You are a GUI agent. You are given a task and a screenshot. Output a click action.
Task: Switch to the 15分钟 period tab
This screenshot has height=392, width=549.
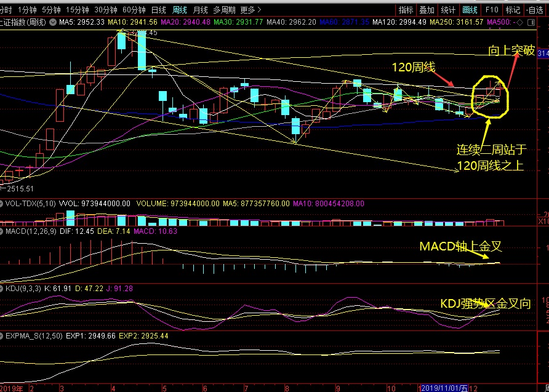point(78,10)
